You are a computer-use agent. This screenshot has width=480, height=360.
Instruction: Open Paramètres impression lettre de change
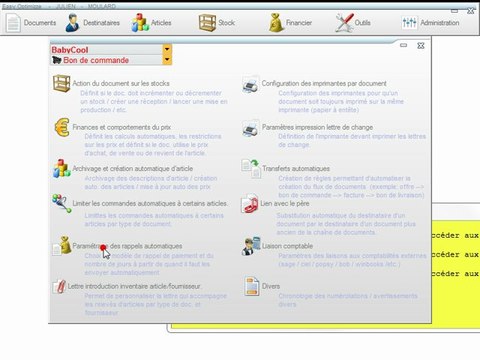click(x=317, y=127)
